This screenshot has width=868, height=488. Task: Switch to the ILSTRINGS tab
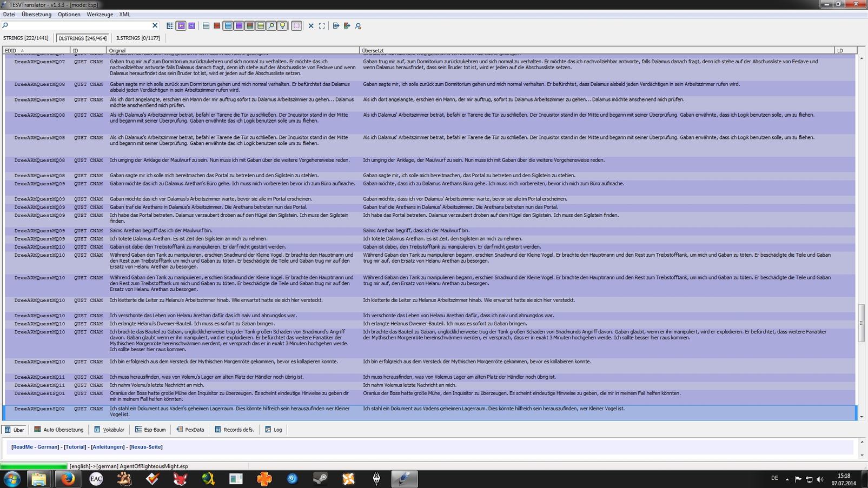coord(138,38)
